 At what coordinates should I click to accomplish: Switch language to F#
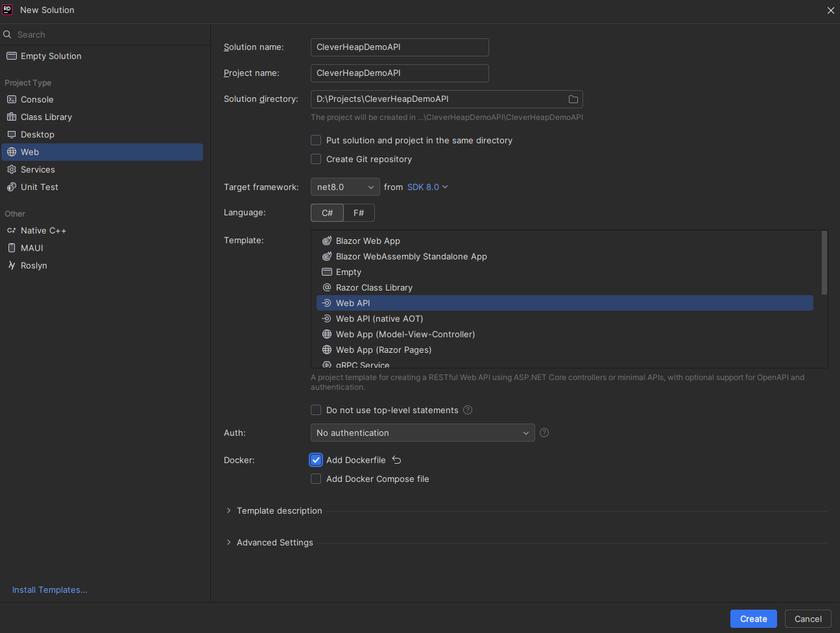tap(359, 212)
